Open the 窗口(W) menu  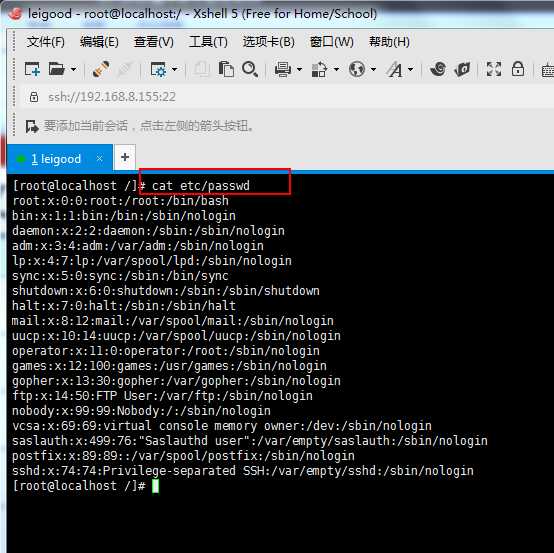click(332, 42)
